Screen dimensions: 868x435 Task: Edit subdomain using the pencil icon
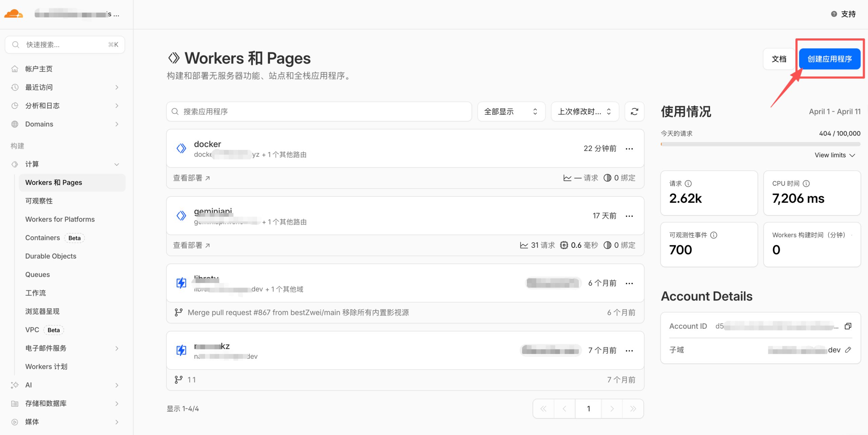pyautogui.click(x=848, y=350)
